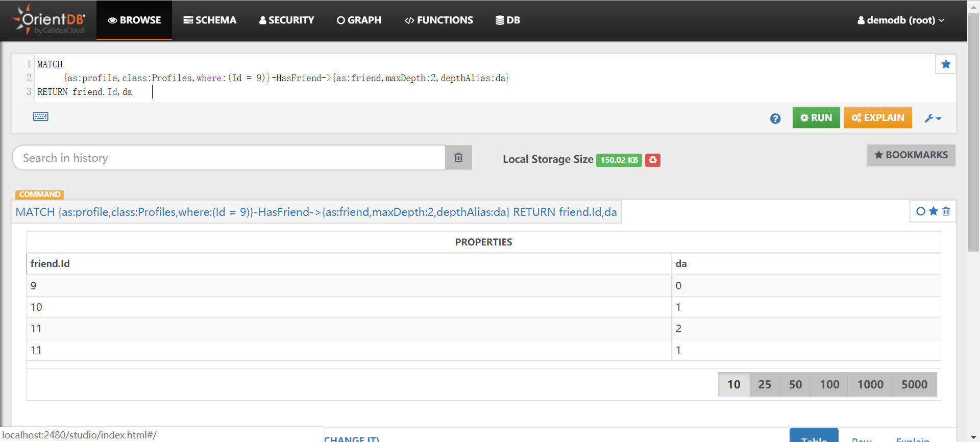Click the OrientDB logo
980x442 pixels.
49,20
